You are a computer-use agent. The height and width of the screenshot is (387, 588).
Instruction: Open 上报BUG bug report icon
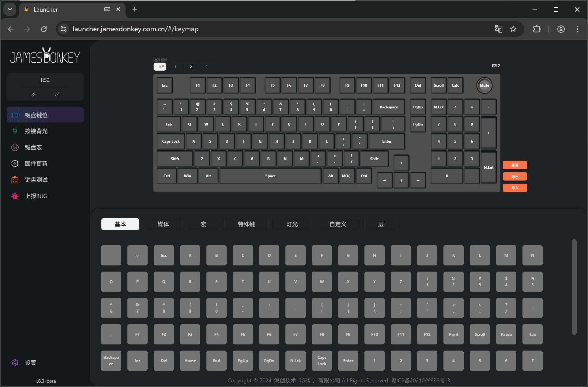15,196
